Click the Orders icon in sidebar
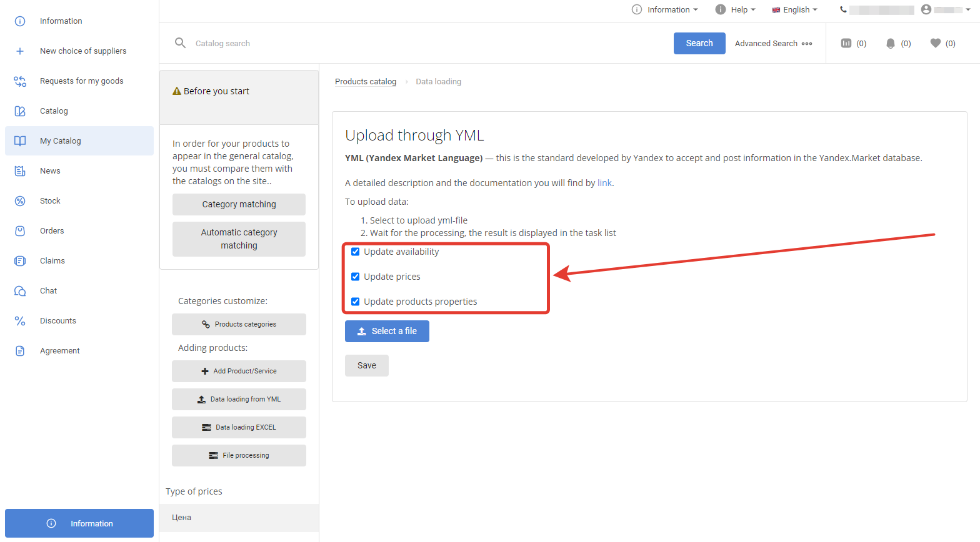Viewport: 980px width, 542px height. point(20,231)
